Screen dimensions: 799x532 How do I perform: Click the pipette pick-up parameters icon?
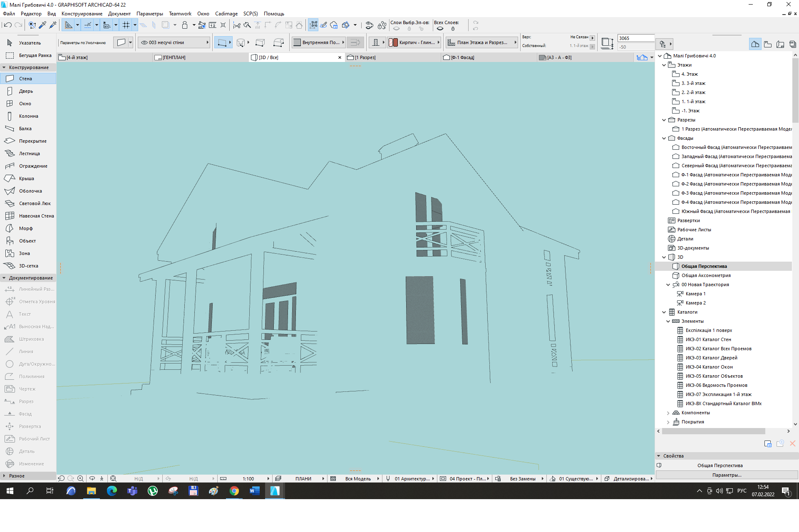coord(42,25)
